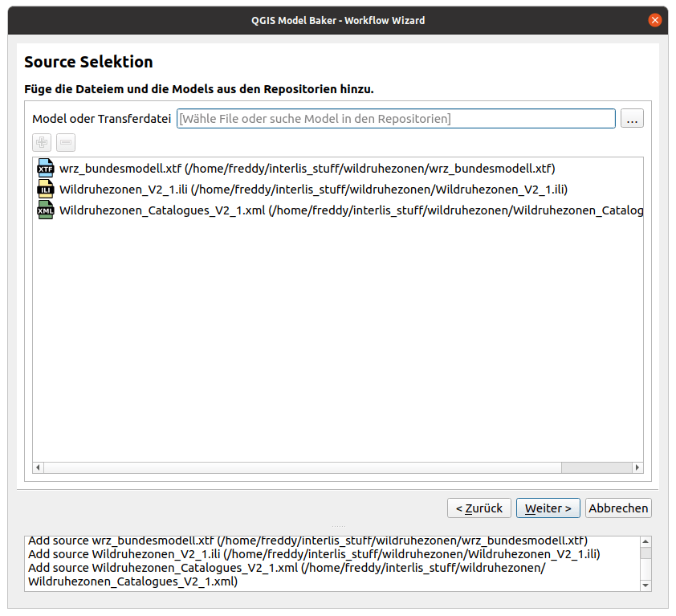The width and height of the screenshot is (676, 616).
Task: Cancel the wizard with Abbrechen
Action: pyautogui.click(x=618, y=508)
